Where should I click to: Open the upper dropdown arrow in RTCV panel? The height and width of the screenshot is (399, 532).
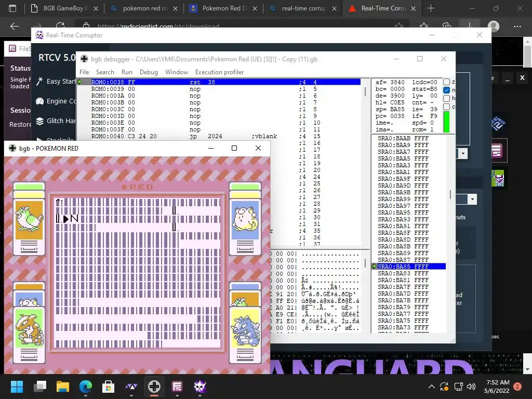pyautogui.click(x=463, y=154)
